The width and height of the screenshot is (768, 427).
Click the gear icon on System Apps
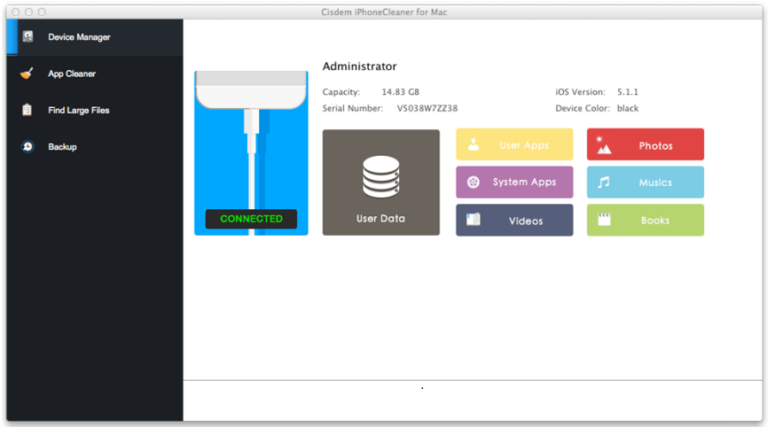pos(473,182)
